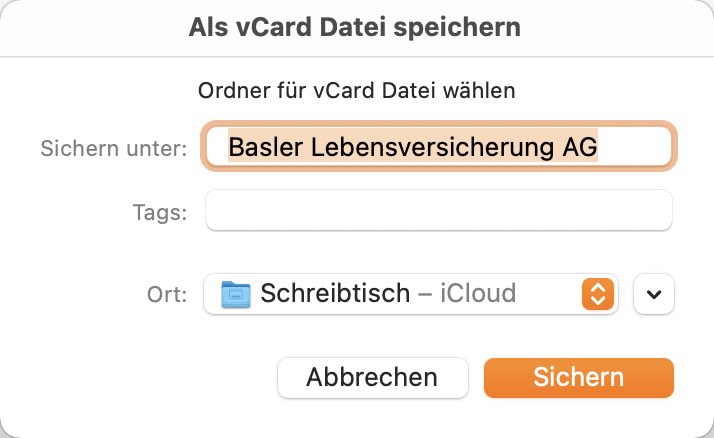Focus the empty Tags field
Screen dimensions: 714x438
pos(439,210)
